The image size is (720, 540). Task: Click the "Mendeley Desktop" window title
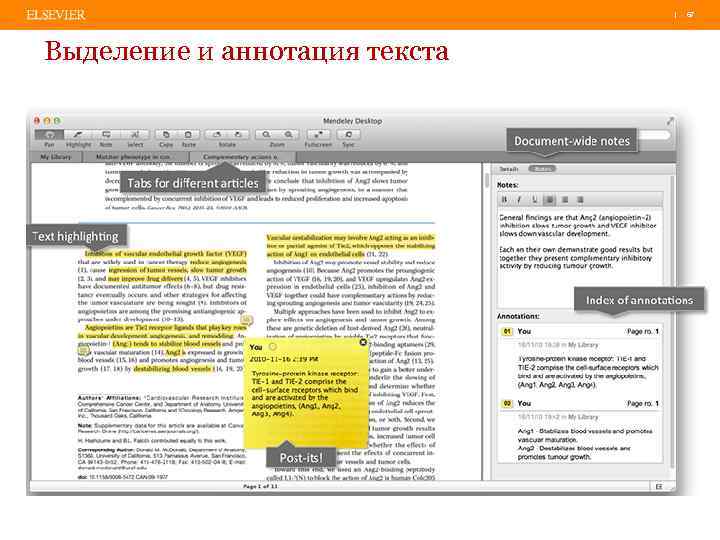point(352,121)
